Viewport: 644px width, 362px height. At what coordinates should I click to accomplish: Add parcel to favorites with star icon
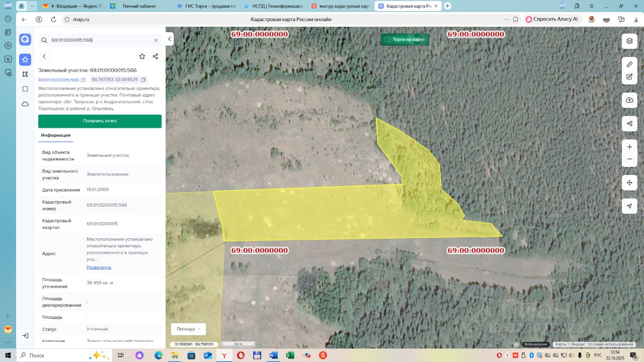coord(142,56)
